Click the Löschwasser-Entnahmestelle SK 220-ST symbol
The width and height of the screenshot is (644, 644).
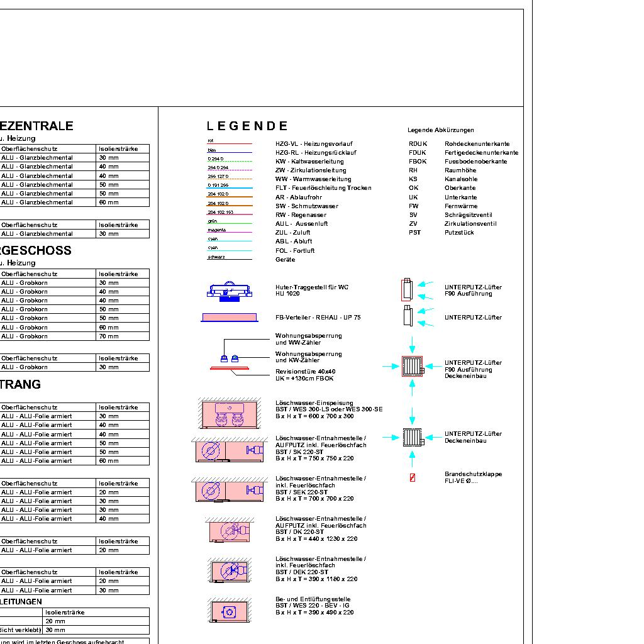(230, 450)
